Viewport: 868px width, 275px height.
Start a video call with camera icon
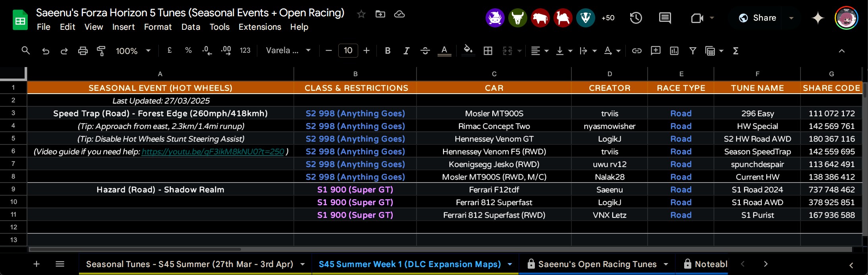(697, 18)
